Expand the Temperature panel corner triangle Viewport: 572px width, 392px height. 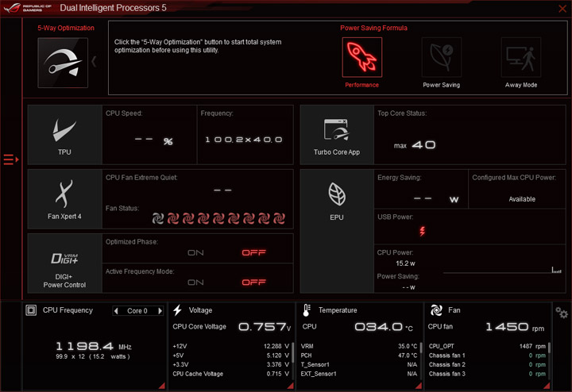419,386
